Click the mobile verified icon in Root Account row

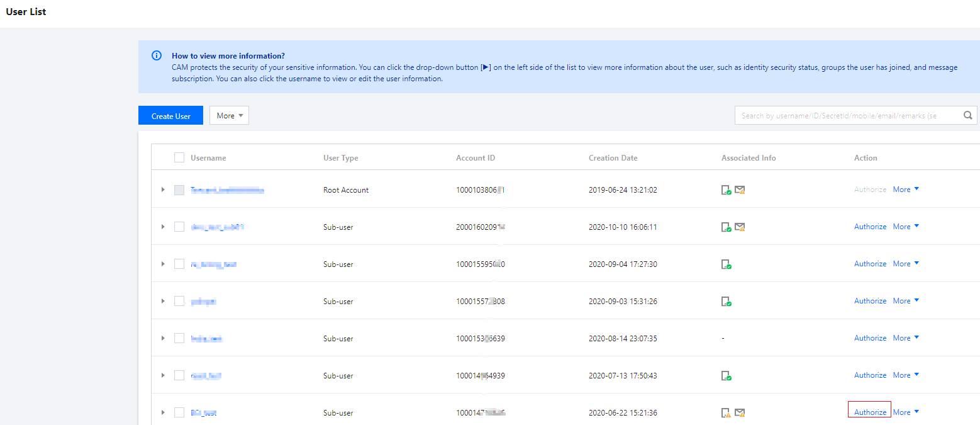pos(726,190)
